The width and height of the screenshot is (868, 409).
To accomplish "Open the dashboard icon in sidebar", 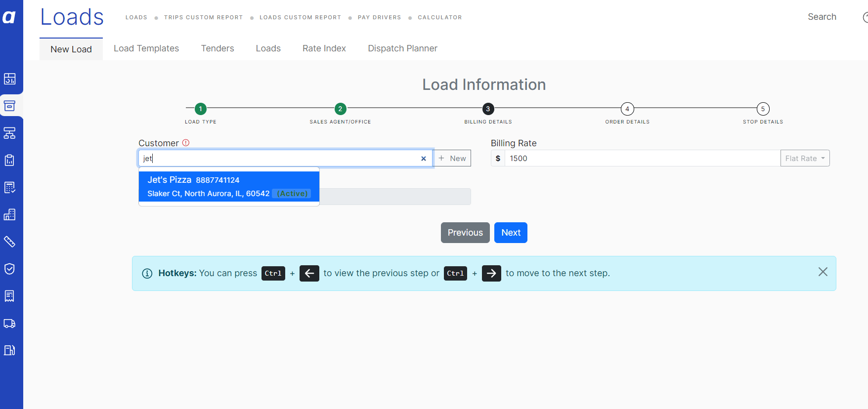I will coord(9,79).
